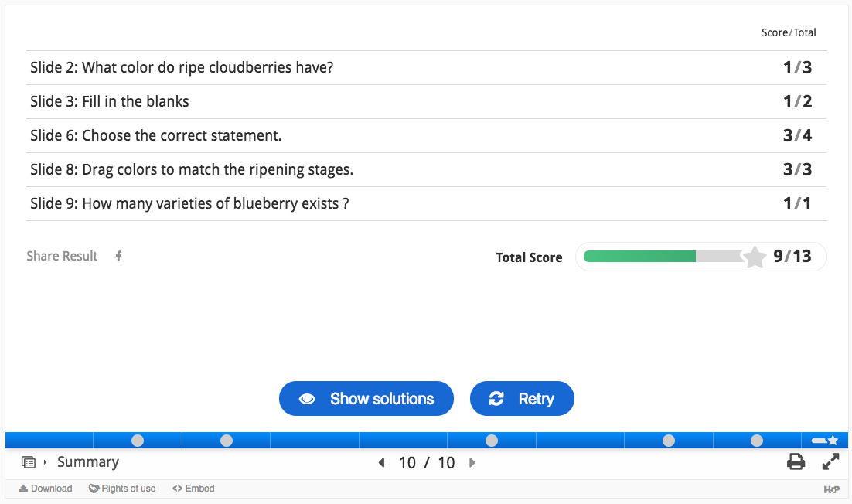This screenshot has width=852, height=504.
Task: Jump to the summary slide star segment
Action: (x=824, y=441)
